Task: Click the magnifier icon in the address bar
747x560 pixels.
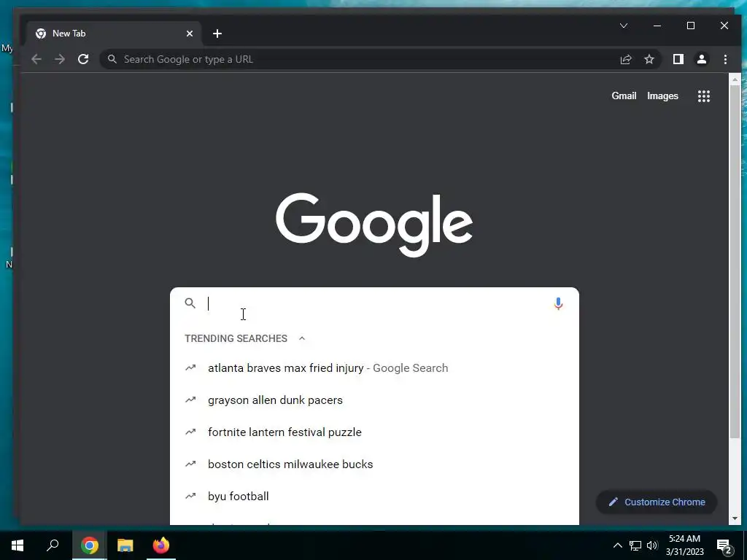Action: [112, 59]
